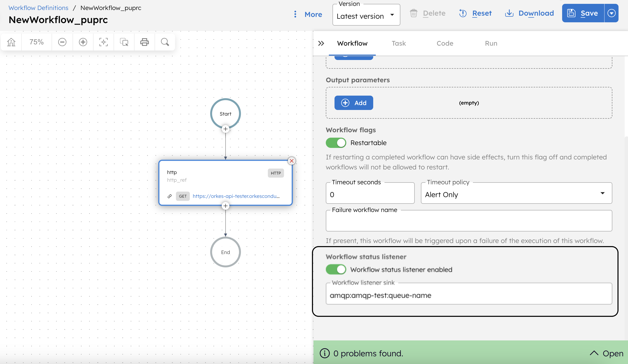The width and height of the screenshot is (628, 364).
Task: Open the More menu label
Action: (313, 14)
